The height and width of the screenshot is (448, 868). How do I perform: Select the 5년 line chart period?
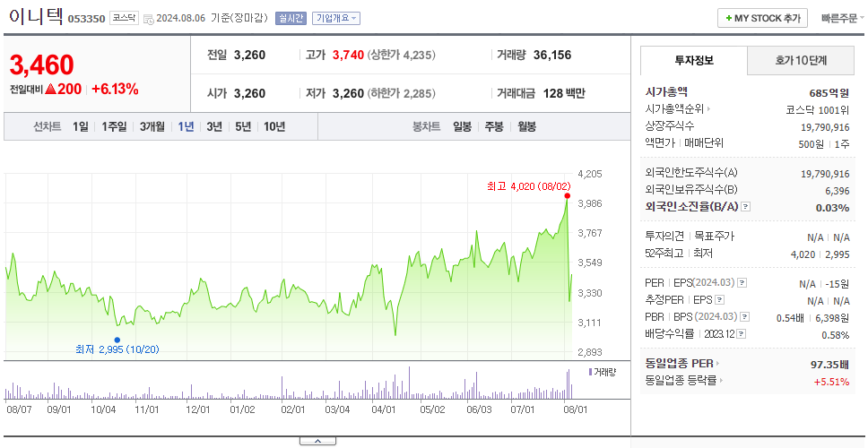[x=243, y=126]
